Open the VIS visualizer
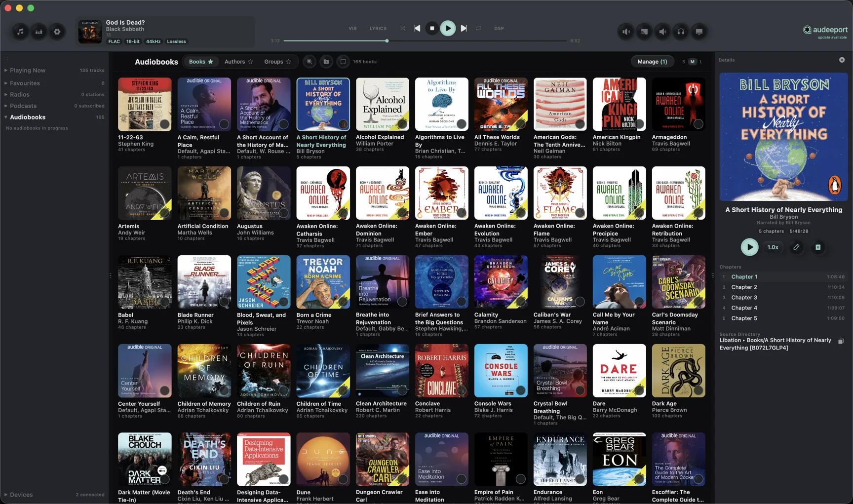This screenshot has width=853, height=504. (x=352, y=28)
